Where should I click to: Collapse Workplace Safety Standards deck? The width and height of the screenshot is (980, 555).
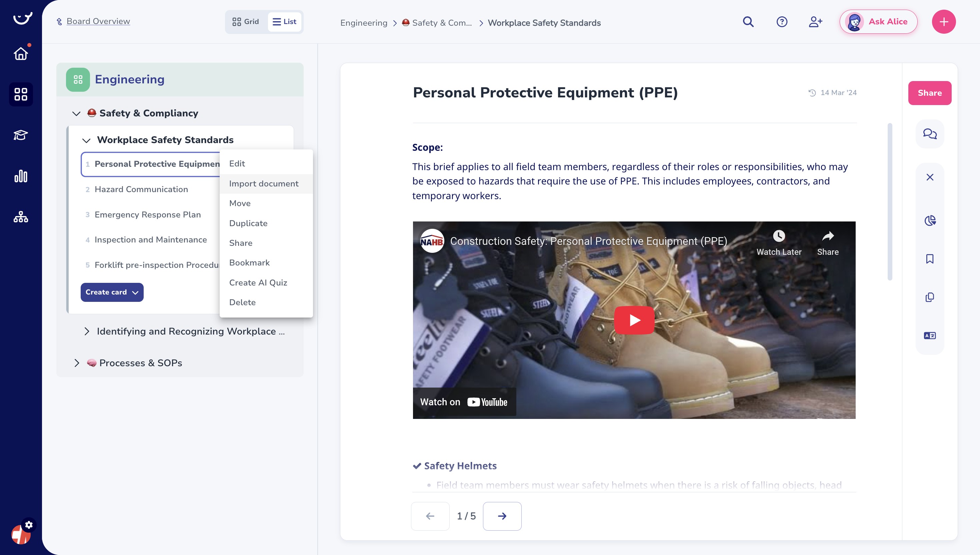tap(86, 140)
